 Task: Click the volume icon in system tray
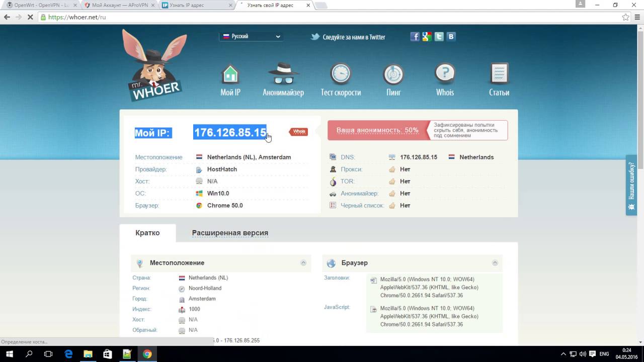pos(583,354)
